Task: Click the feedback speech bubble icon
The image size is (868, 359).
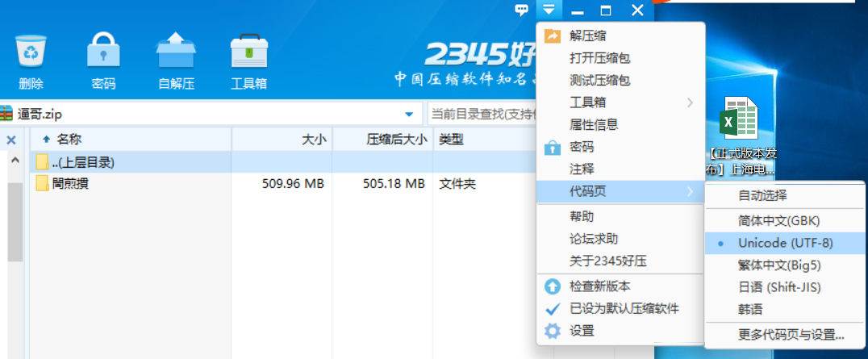Action: (521, 10)
